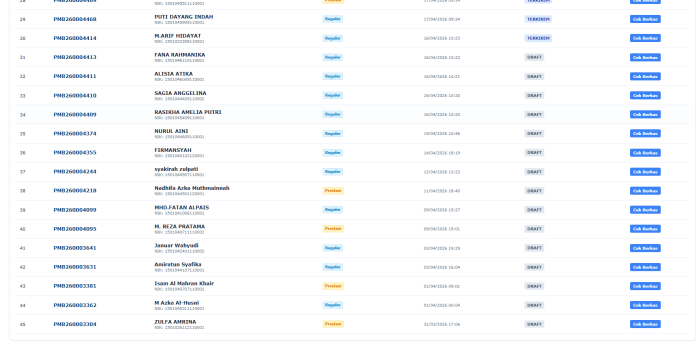This screenshot has height=360, width=700.
Task: Select the name MHD.FATAN ALPAIS
Action: click(181, 208)
